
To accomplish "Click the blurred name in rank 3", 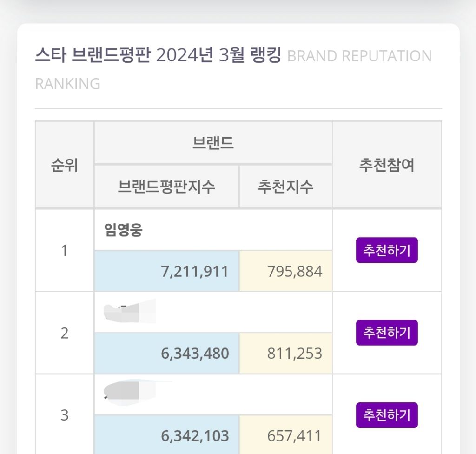I will click(135, 392).
